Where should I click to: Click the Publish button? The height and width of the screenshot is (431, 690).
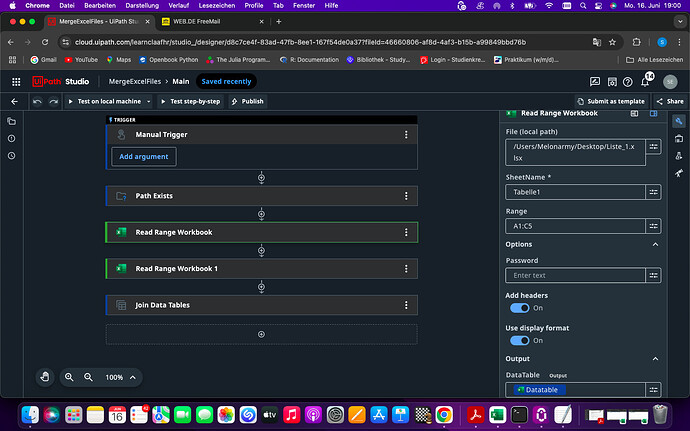(x=247, y=101)
